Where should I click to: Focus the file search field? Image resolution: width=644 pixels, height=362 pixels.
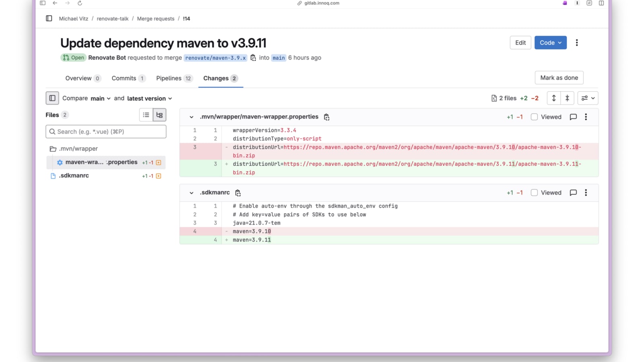(x=106, y=132)
